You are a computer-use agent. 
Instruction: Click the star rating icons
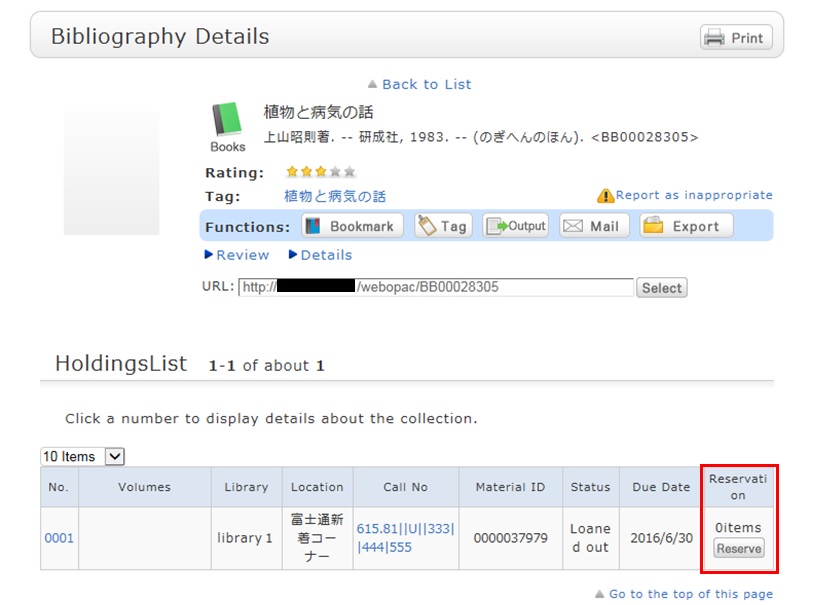coord(320,172)
